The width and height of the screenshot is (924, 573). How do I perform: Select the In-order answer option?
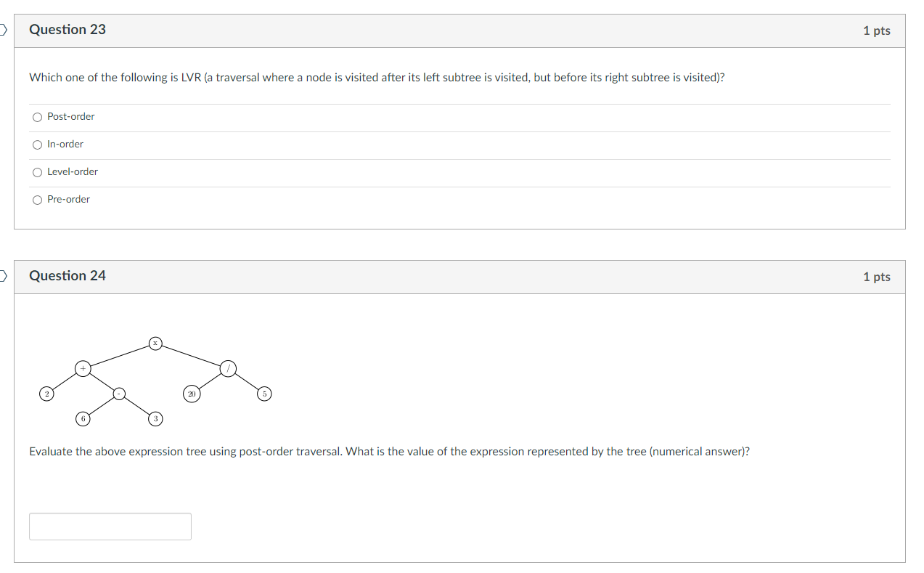point(37,145)
